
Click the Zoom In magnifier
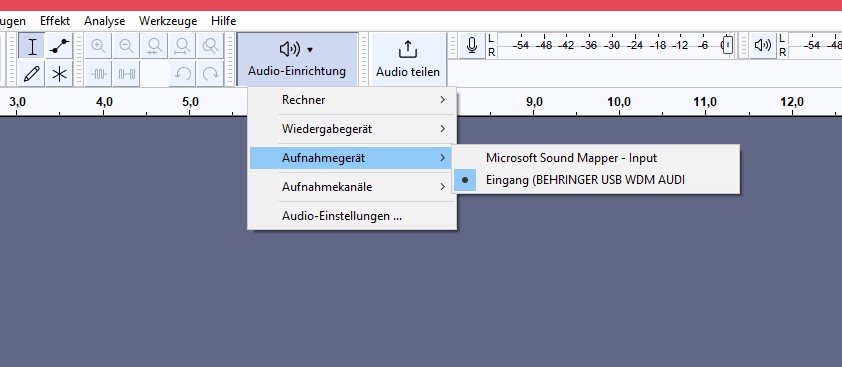click(98, 46)
